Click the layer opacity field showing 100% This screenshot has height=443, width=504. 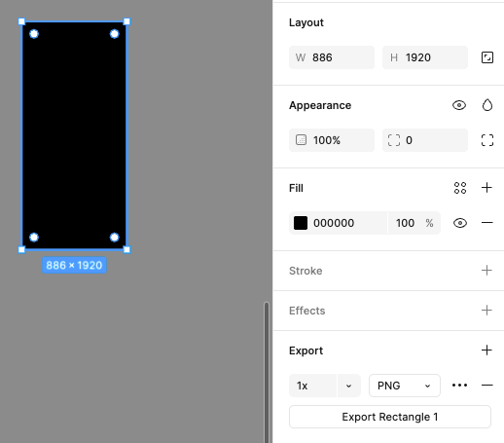[x=332, y=140]
